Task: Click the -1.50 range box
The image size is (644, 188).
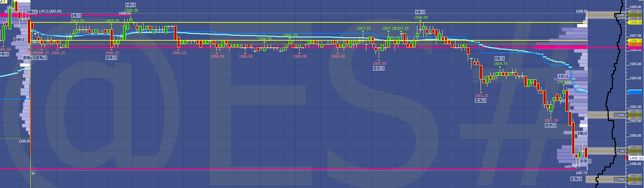Action: [x=111, y=58]
